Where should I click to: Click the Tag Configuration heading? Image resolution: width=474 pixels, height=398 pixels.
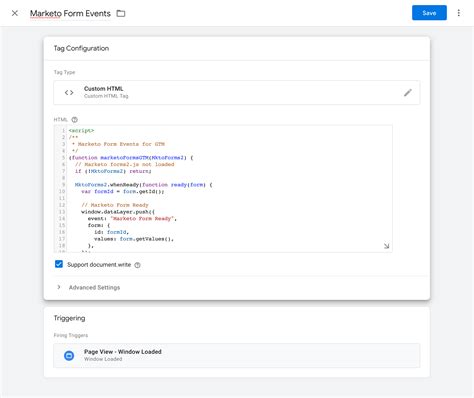point(81,48)
